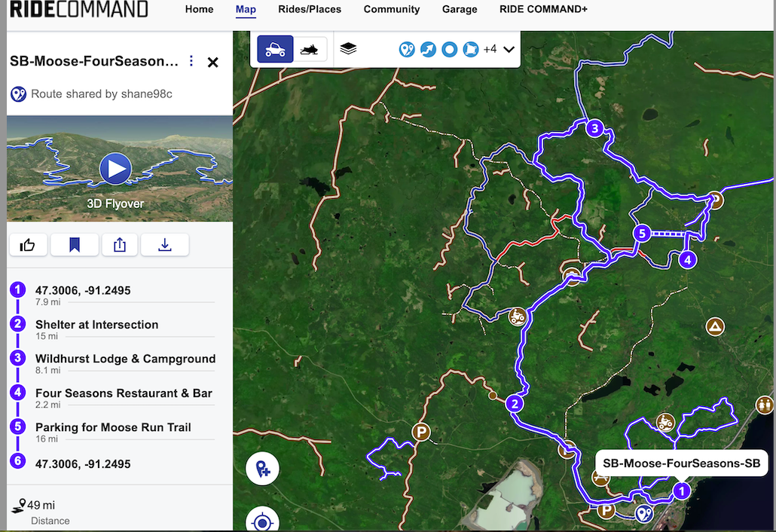Open the three-dot options menu for the route
Viewport: 776px width, 532px height.
(191, 61)
